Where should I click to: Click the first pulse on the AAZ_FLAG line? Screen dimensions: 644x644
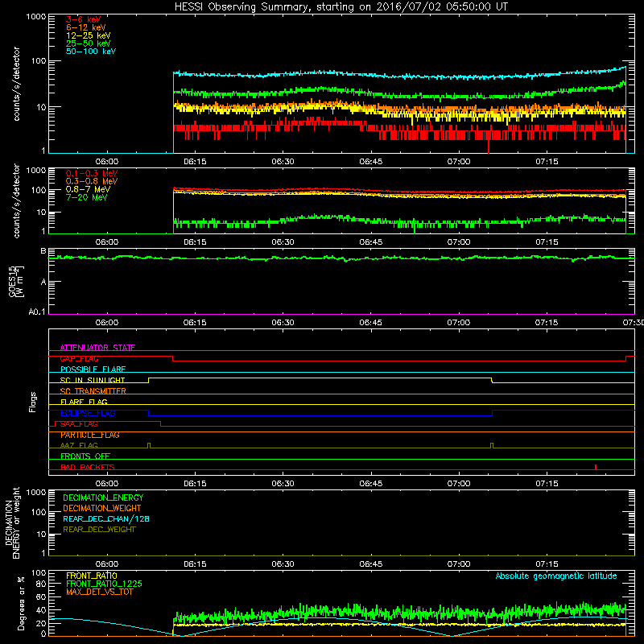[x=149, y=446]
